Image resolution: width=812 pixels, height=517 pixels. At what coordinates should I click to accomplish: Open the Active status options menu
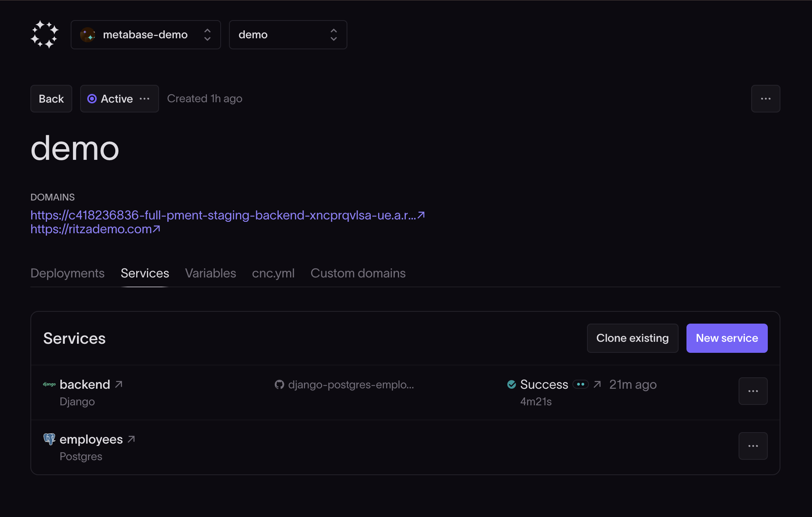pos(120,99)
